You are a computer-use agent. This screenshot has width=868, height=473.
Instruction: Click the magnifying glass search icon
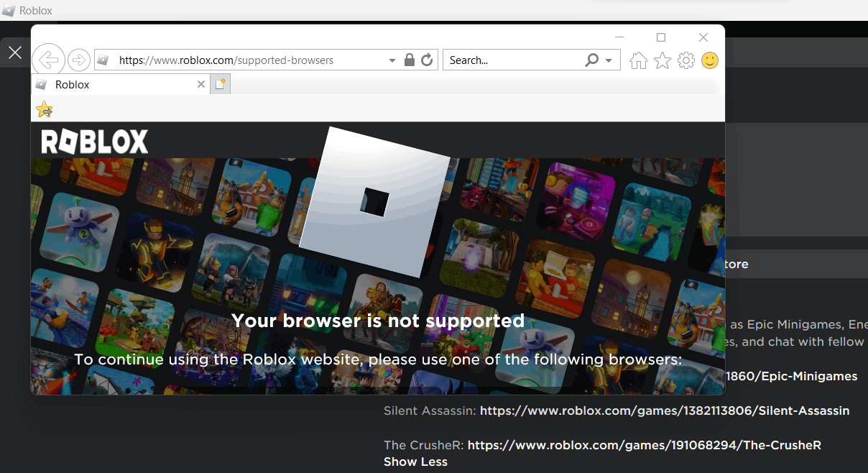click(592, 60)
